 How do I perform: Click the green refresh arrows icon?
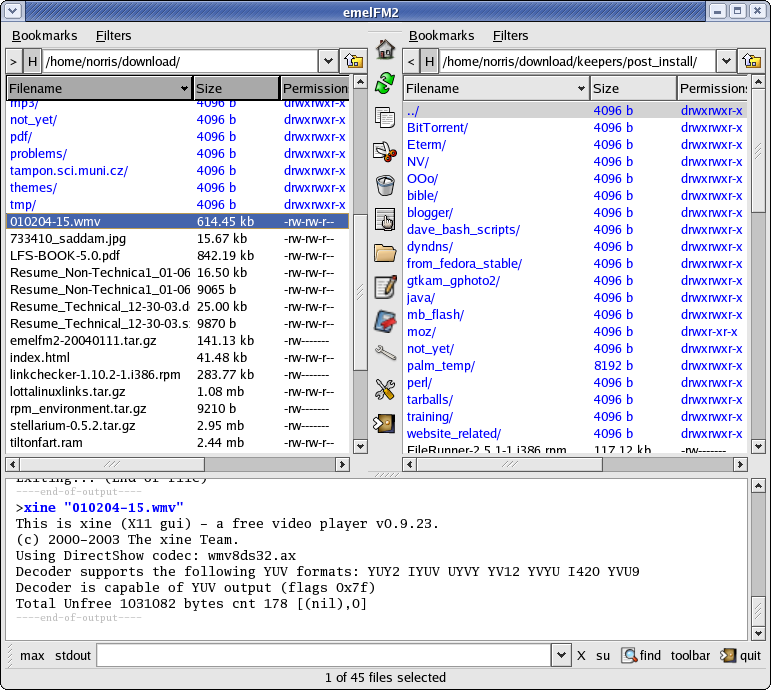(385, 83)
